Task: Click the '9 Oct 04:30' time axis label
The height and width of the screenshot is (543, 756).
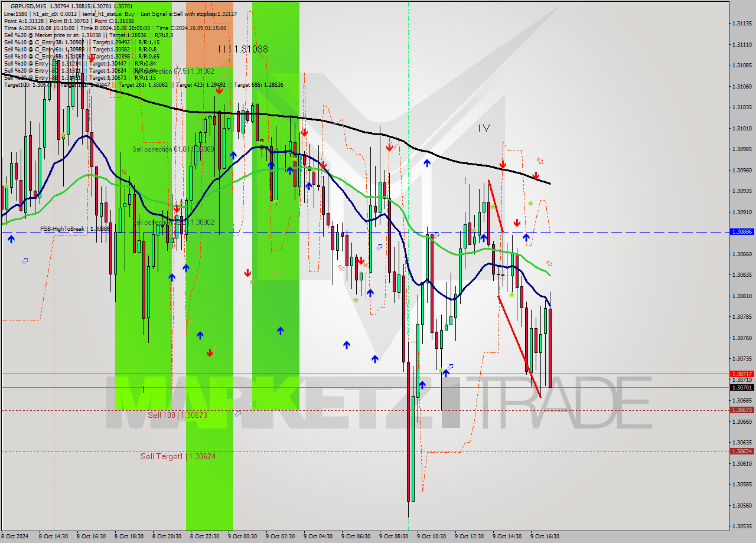Action: coord(318,537)
